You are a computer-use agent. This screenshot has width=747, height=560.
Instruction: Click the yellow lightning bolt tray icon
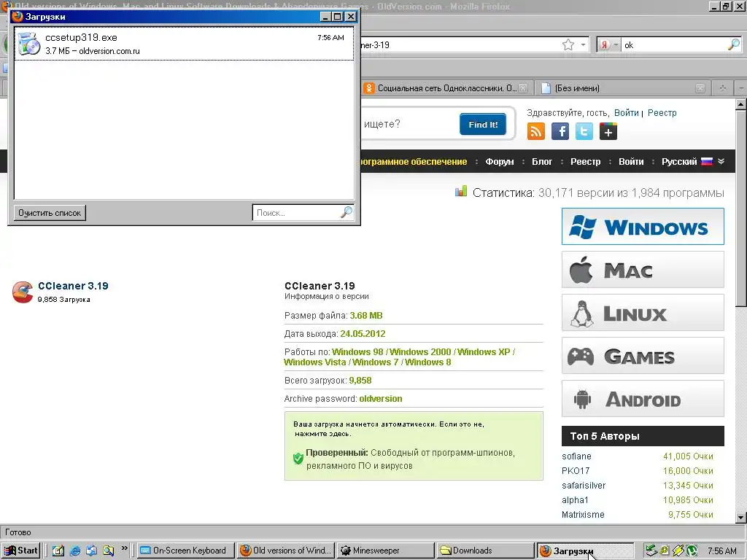(678, 551)
